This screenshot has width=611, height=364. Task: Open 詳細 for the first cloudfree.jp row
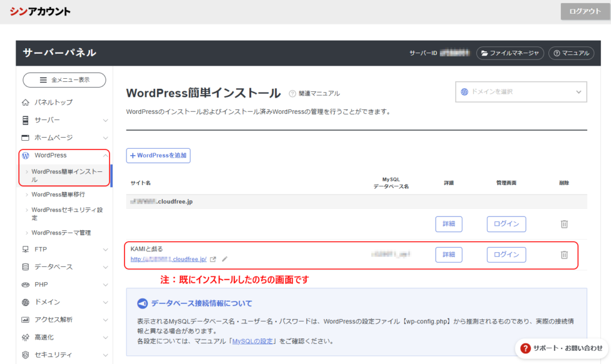[x=449, y=224]
